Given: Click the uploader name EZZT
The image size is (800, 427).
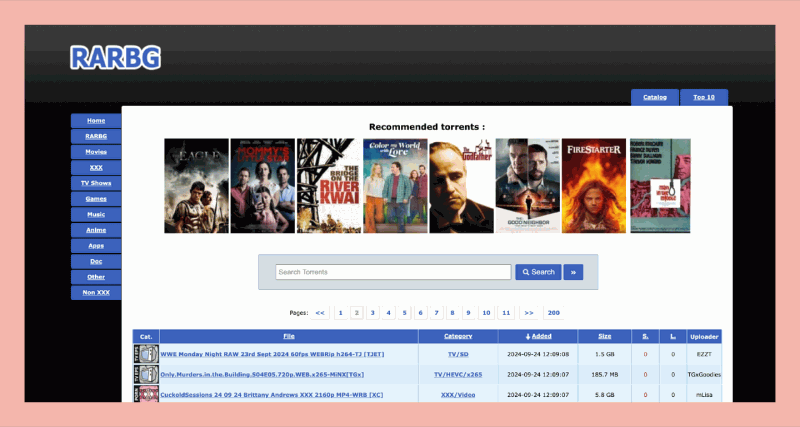Looking at the screenshot, I should (704, 354).
